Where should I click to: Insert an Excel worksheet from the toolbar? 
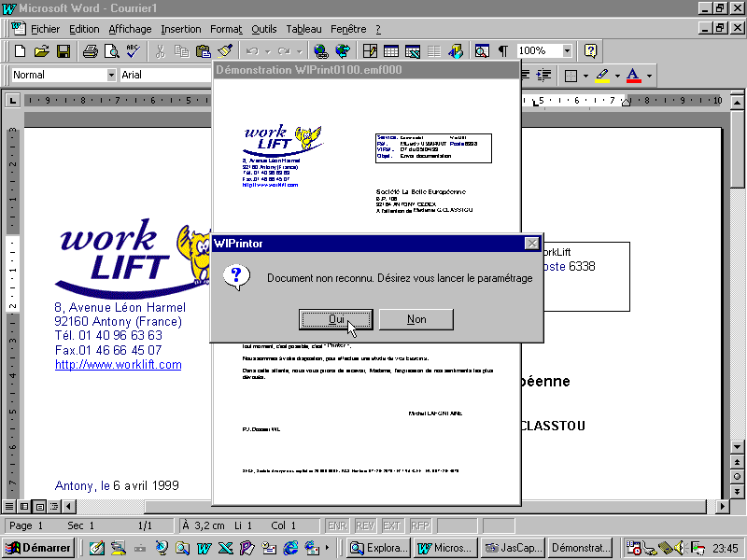413,50
